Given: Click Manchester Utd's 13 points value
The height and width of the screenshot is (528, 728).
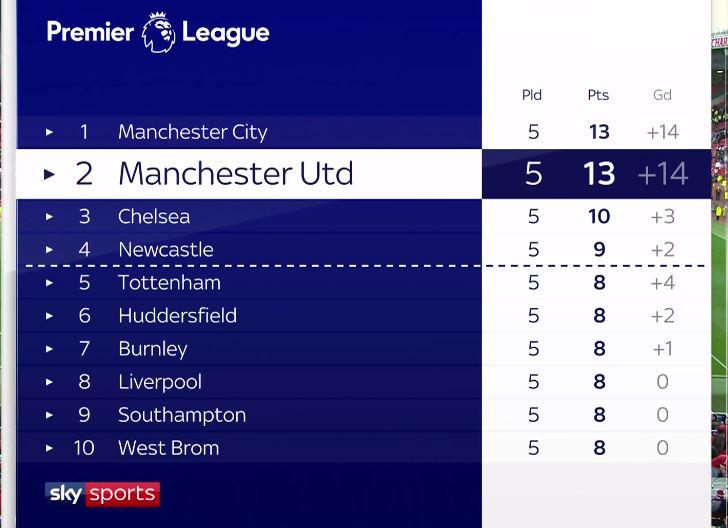Looking at the screenshot, I should click(x=599, y=174).
